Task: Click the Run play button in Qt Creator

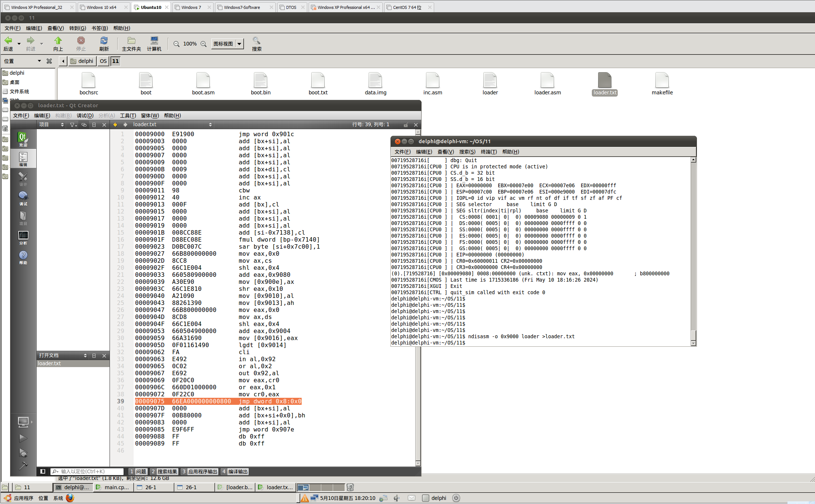Action: point(23,438)
